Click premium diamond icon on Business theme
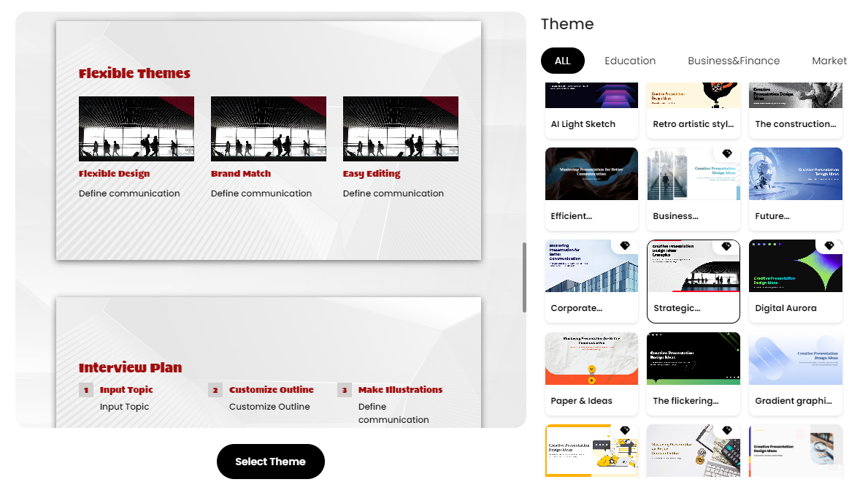 tap(727, 153)
